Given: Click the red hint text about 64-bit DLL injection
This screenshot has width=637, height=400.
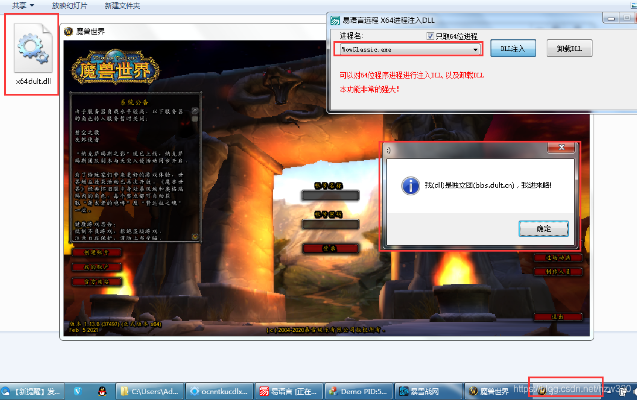Looking at the screenshot, I should pyautogui.click(x=412, y=75).
